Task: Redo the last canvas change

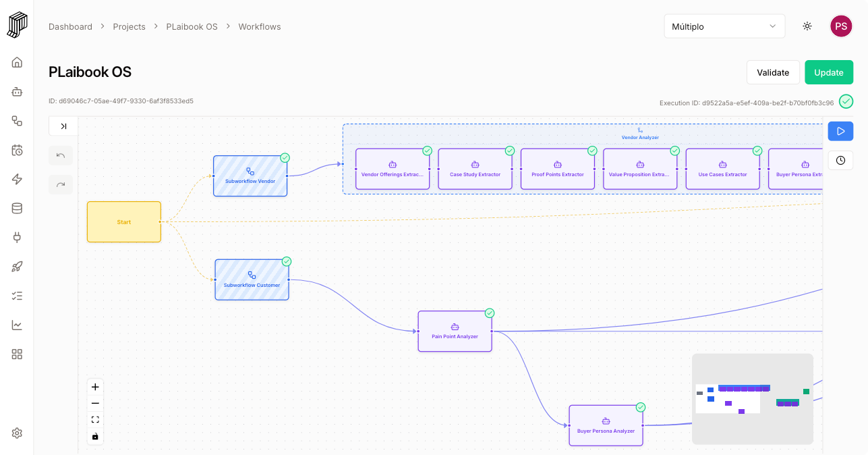Action: click(x=61, y=184)
